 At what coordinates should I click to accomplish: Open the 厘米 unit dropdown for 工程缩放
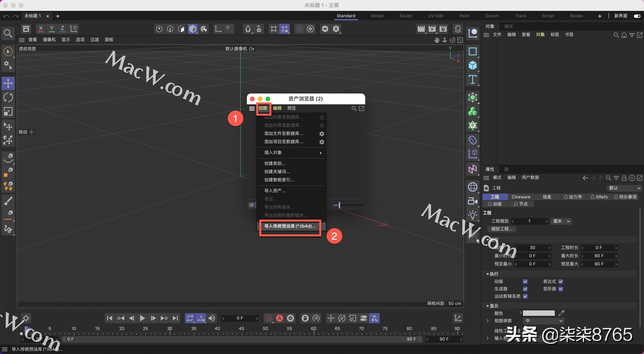pos(561,221)
